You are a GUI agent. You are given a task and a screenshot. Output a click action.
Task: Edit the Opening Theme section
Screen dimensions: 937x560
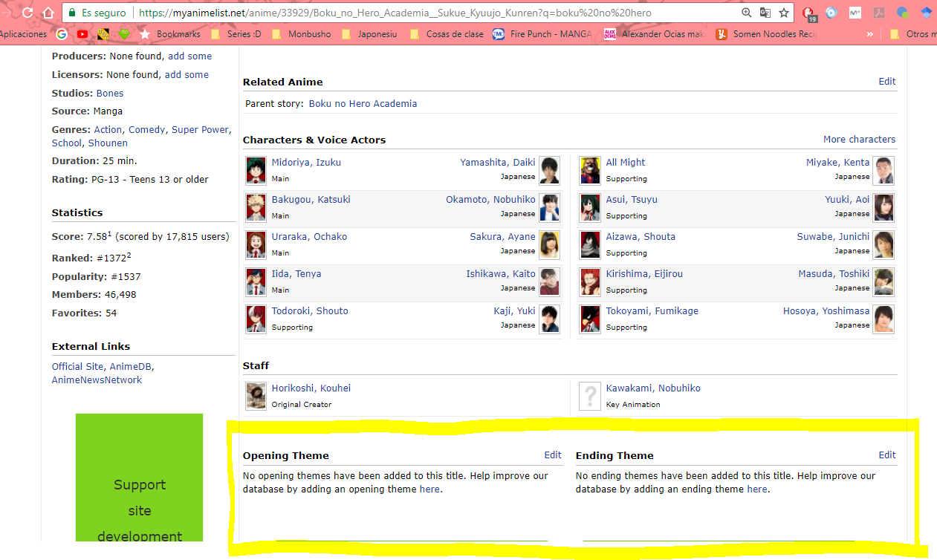pyautogui.click(x=552, y=455)
